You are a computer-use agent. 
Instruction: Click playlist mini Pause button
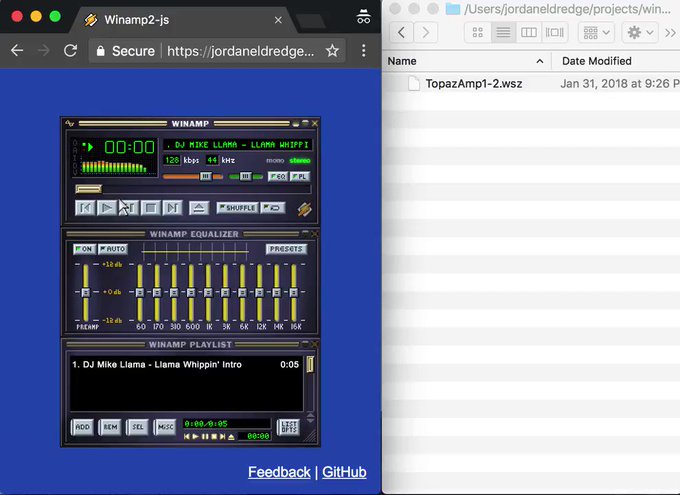205,436
